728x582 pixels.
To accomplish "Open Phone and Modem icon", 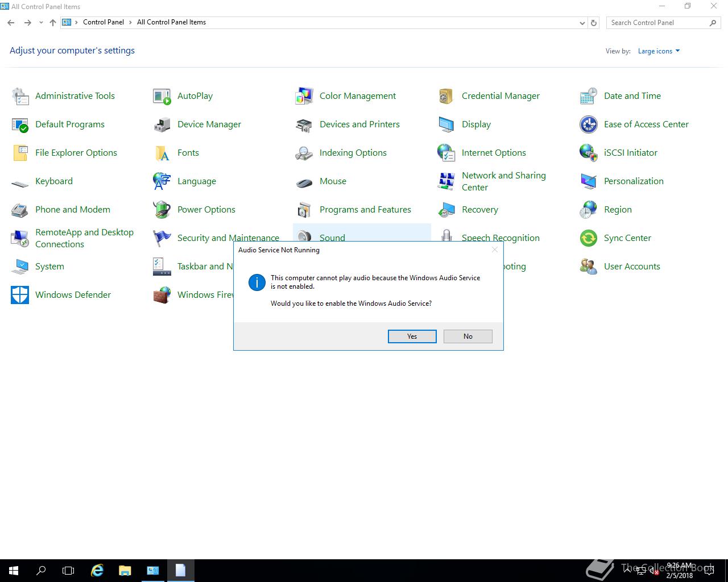I will (20, 210).
